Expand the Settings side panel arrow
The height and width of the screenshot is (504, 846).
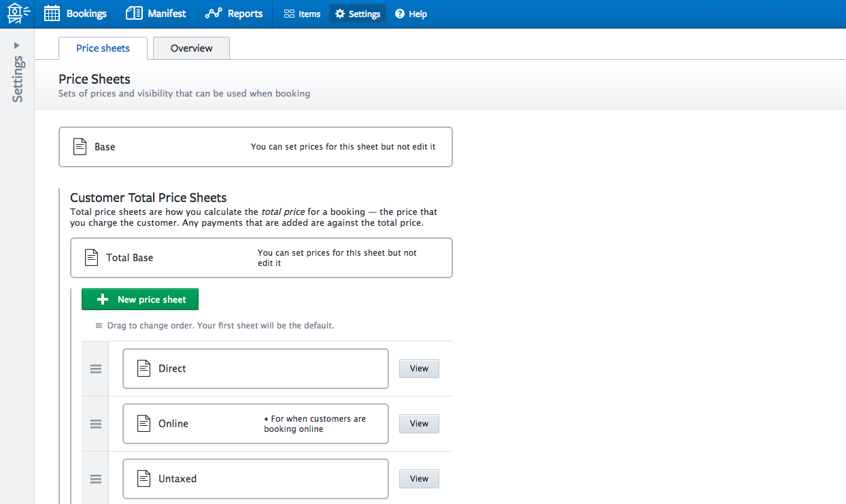[x=17, y=46]
